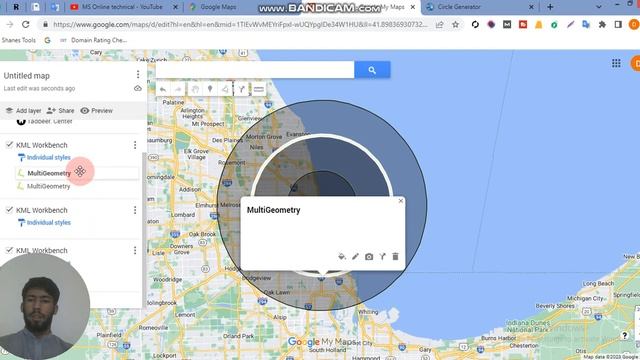The width and height of the screenshot is (640, 360).
Task: Click the map help question mark icon
Action: 624,335
